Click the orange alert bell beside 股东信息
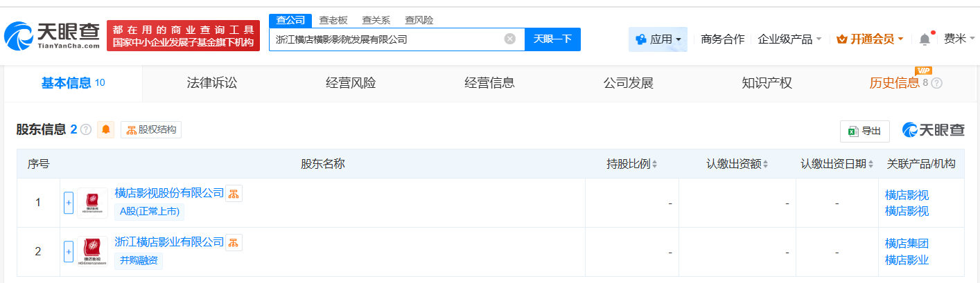This screenshot has width=980, height=283. pyautogui.click(x=106, y=129)
